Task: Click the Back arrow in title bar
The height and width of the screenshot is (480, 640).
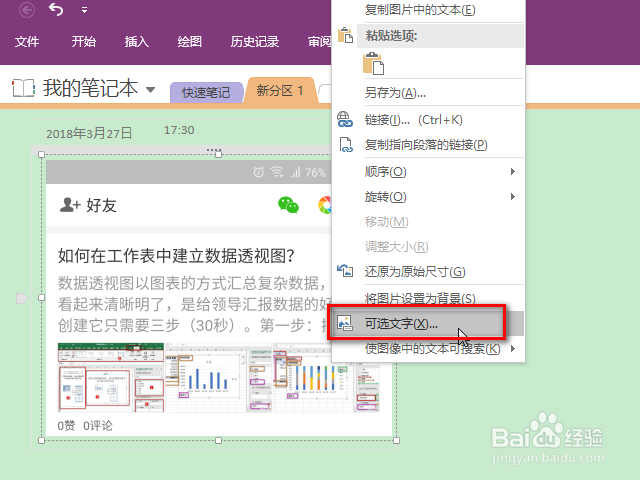Action: point(27,10)
